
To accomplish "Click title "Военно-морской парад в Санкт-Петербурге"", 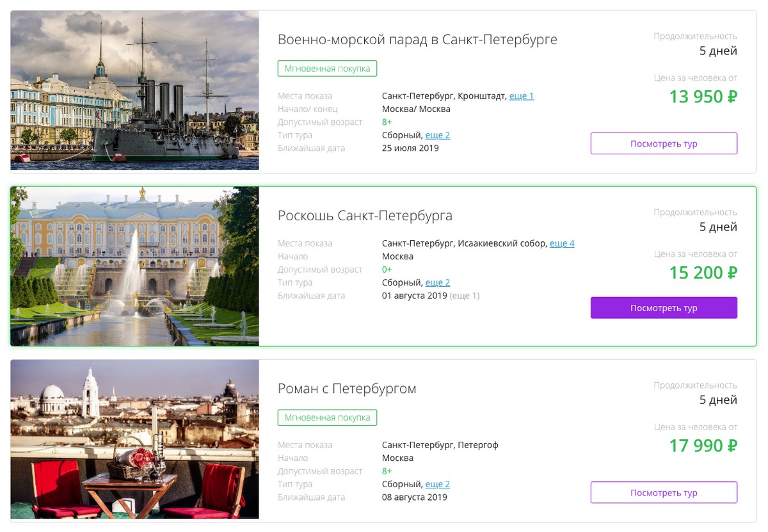I will point(417,40).
